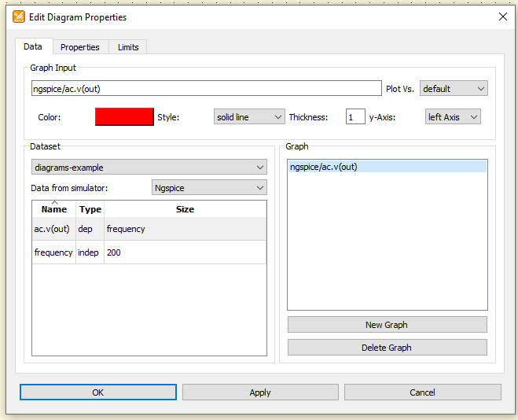
Task: Open the Plot Vs. dropdown
Action: click(454, 89)
